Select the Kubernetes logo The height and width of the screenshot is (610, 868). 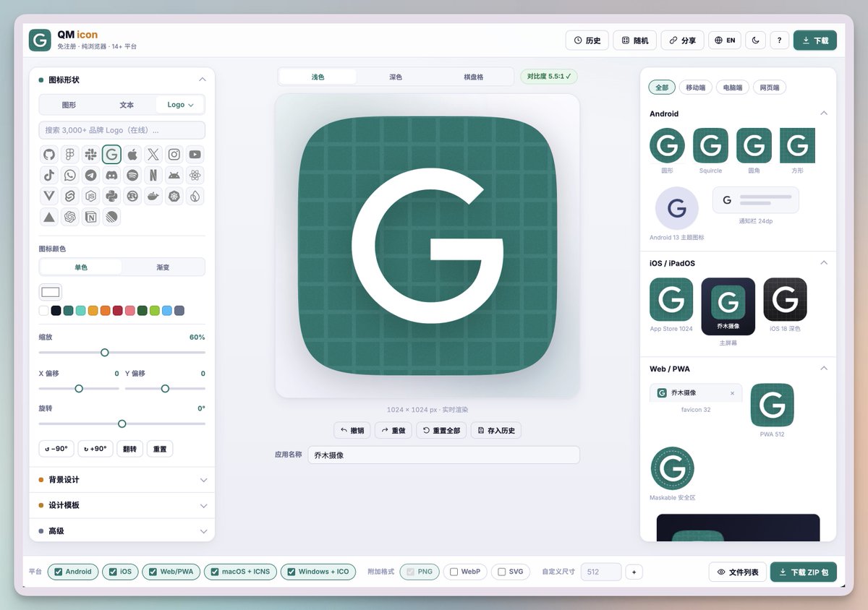(x=174, y=196)
